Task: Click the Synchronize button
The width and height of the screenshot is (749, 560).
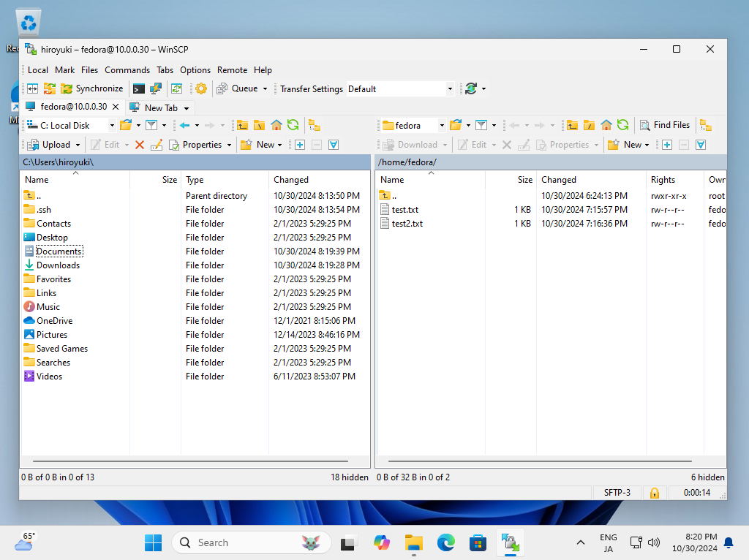Action: [x=91, y=88]
